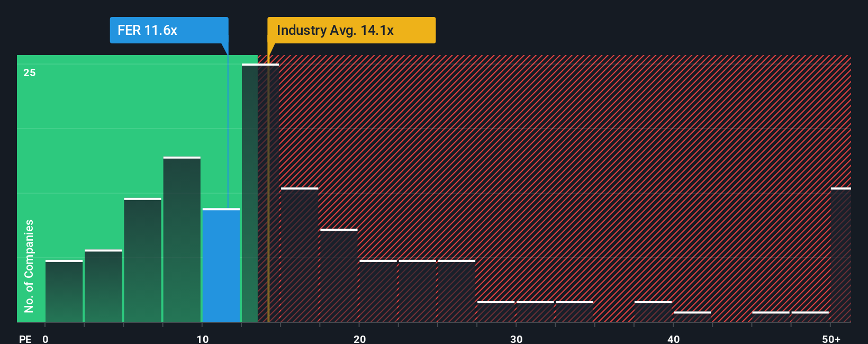The image size is (868, 344).
Task: Select the 50+ PE bar at far right
Action: (x=841, y=255)
